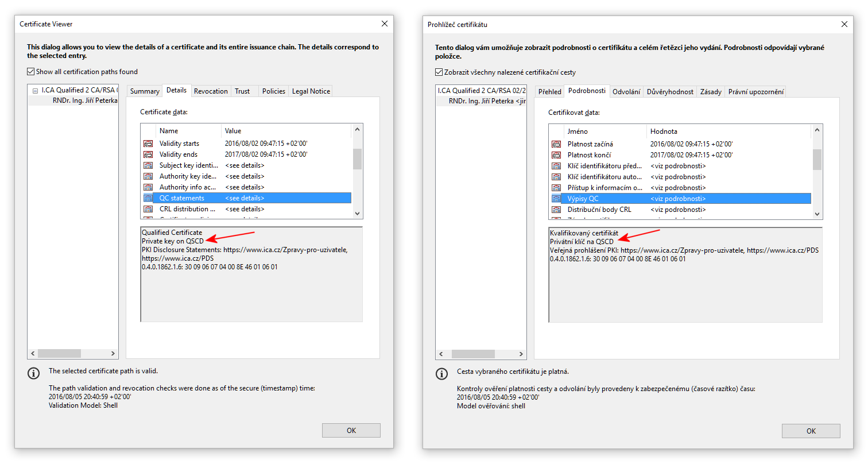Toggle Show all certification paths found checkbox
Viewport: 868px width, 464px height.
[30, 72]
